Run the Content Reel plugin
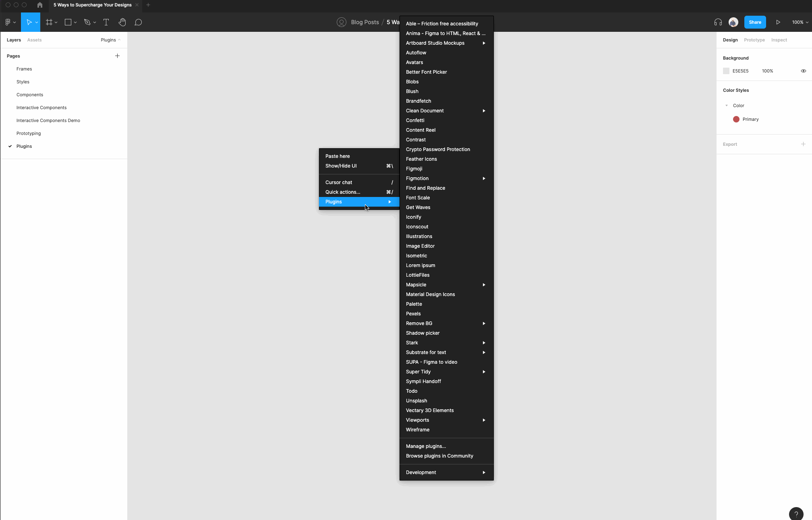The height and width of the screenshot is (520, 812). pos(446,130)
